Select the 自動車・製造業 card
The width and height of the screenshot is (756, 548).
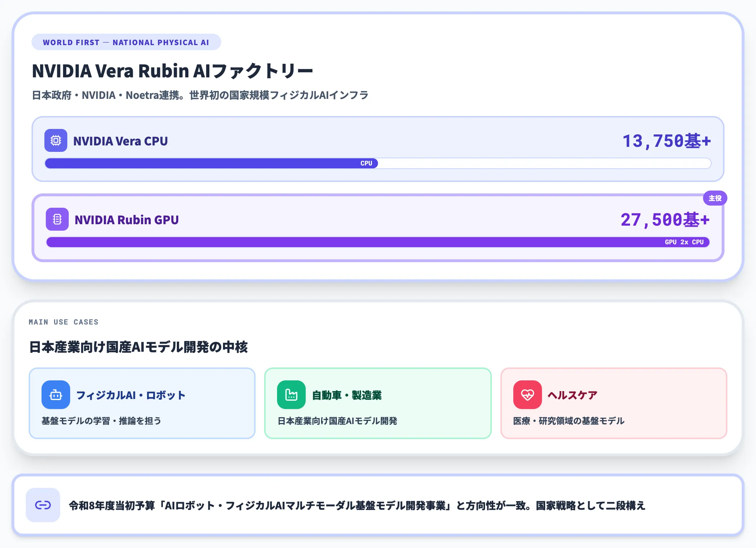pyautogui.click(x=378, y=403)
